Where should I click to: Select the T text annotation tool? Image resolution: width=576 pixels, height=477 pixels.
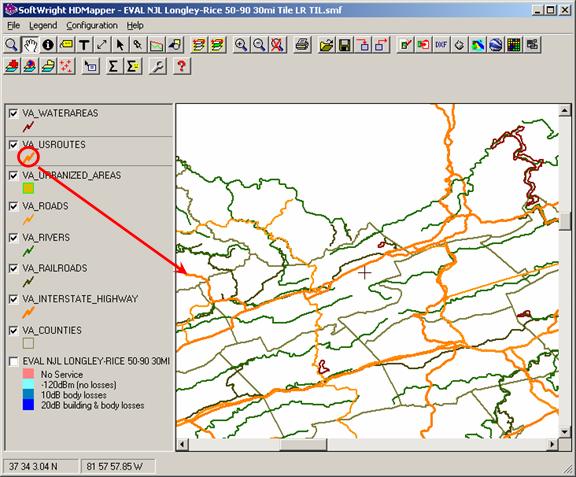click(x=84, y=45)
